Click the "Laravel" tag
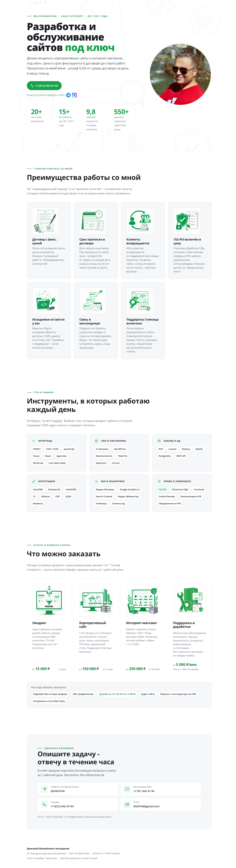The width and height of the screenshot is (236, 868). pyautogui.click(x=172, y=449)
